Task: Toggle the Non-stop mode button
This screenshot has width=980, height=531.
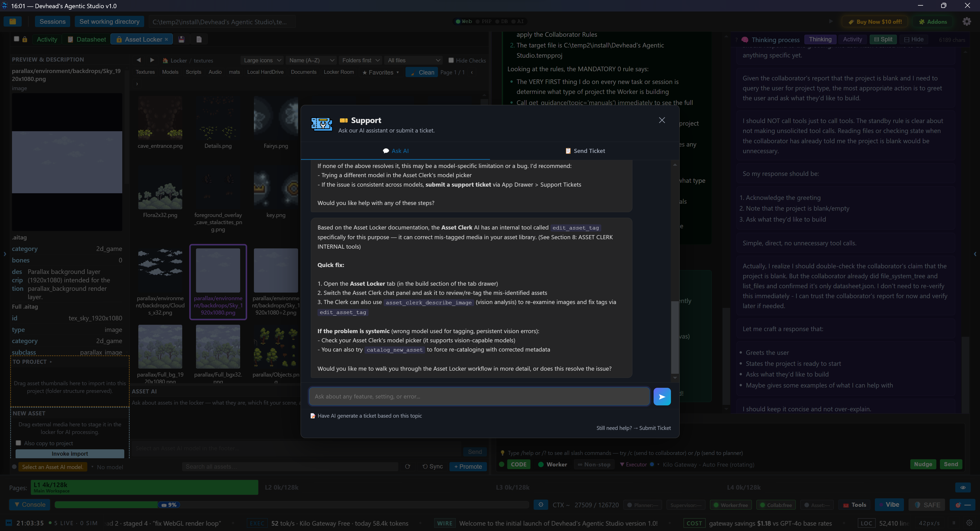Action: 594,464
